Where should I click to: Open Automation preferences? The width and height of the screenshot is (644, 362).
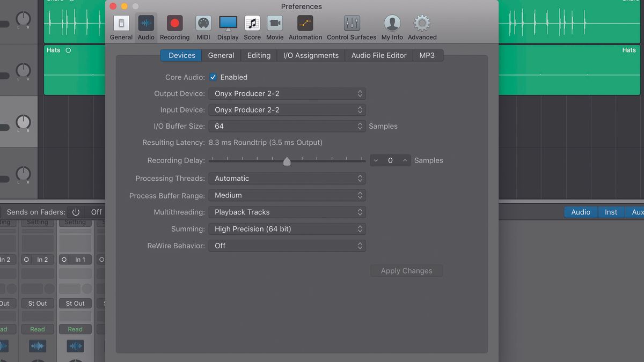[305, 24]
